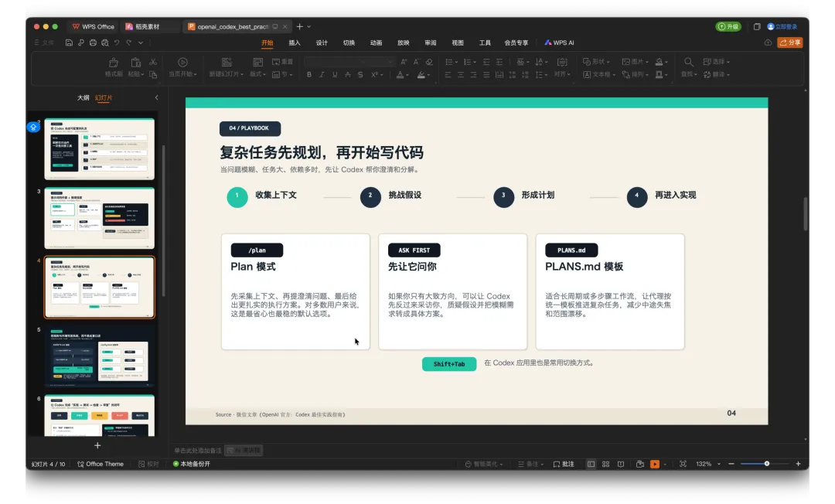The height and width of the screenshot is (504, 835).
Task: Center align text in paragraph group
Action: click(x=461, y=74)
